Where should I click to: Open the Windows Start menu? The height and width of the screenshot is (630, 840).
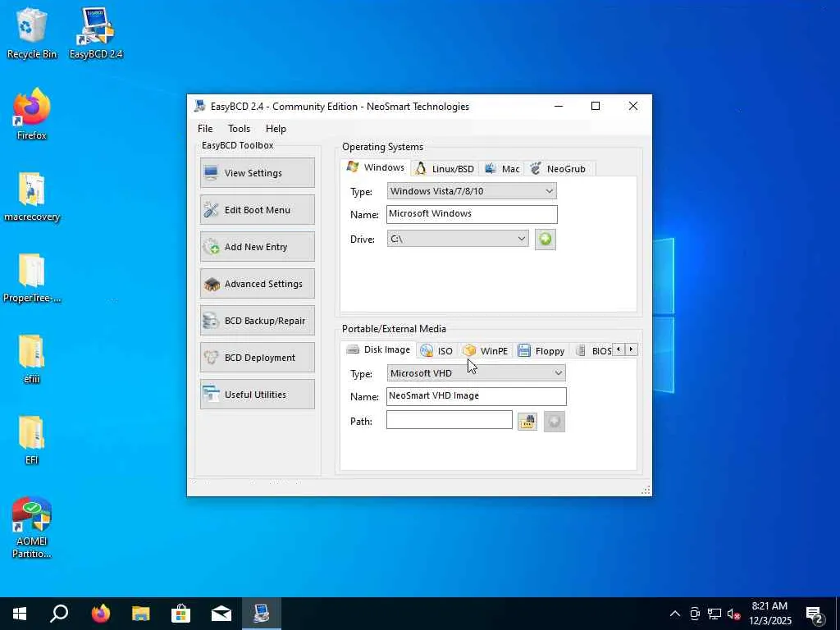click(x=20, y=614)
